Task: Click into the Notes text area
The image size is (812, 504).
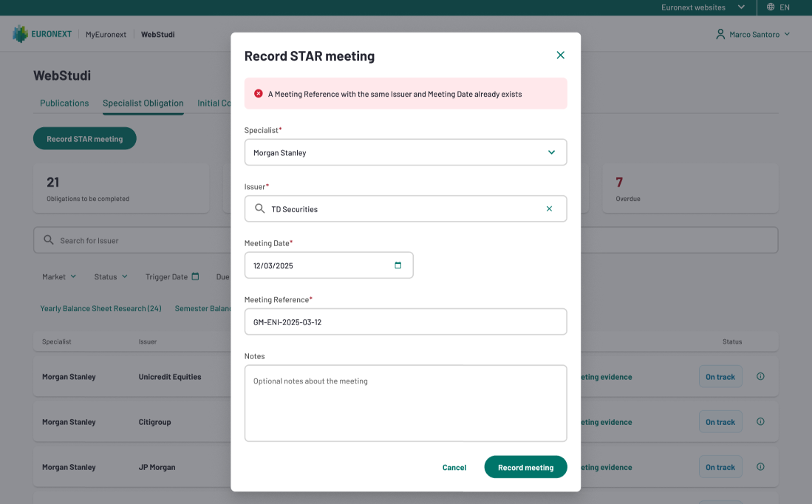Action: tap(406, 403)
